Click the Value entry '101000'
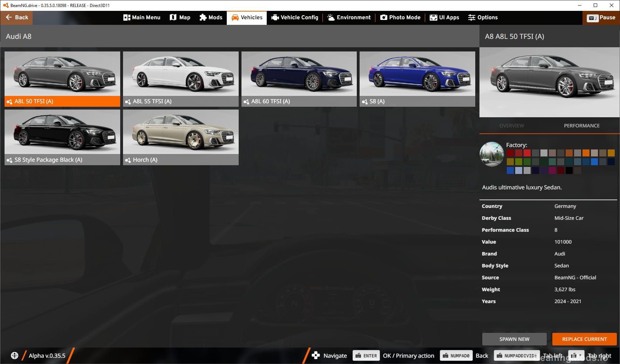Viewport: 620px width, 364px height. [x=563, y=242]
